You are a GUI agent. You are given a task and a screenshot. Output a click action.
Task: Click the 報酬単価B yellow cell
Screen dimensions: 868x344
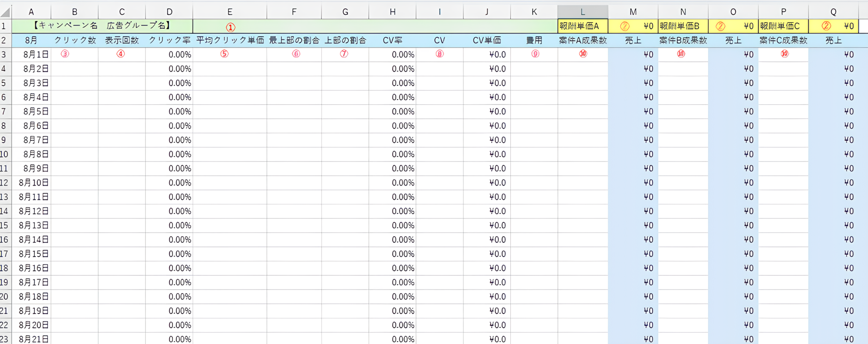683,26
